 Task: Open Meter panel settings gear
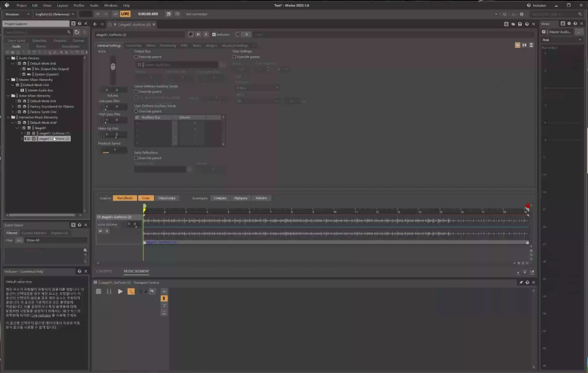tap(569, 23)
